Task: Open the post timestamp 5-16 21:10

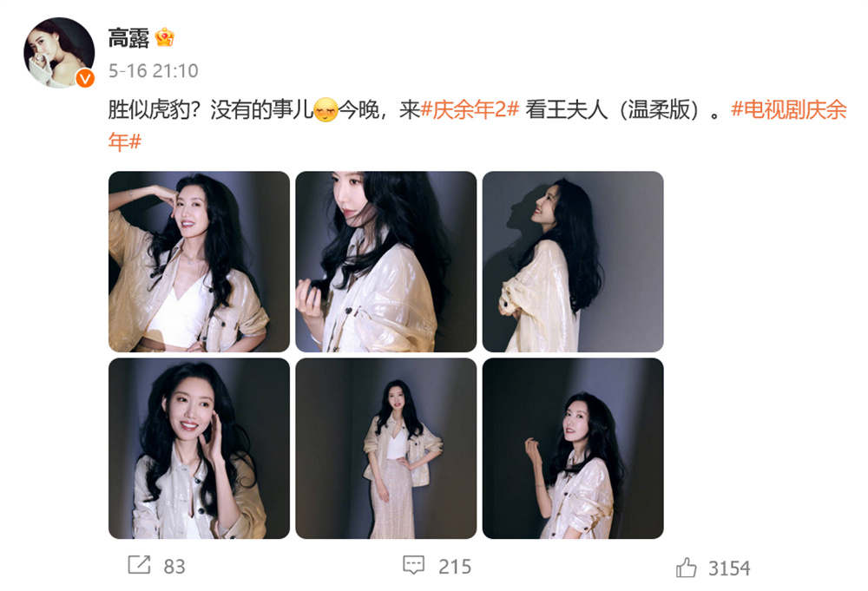Action: pyautogui.click(x=153, y=71)
